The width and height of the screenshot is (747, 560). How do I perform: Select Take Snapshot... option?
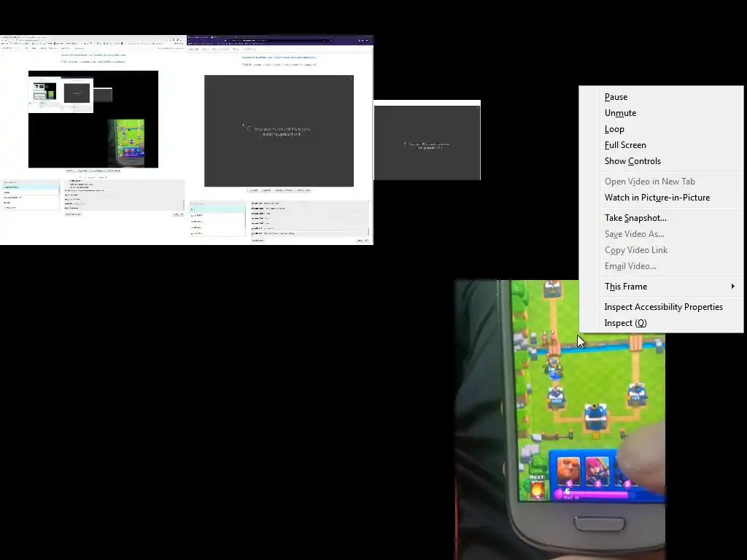pos(661,218)
